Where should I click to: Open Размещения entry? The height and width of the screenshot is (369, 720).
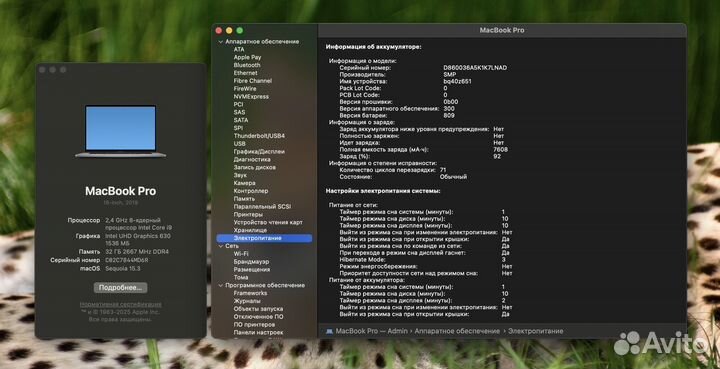[x=251, y=269]
